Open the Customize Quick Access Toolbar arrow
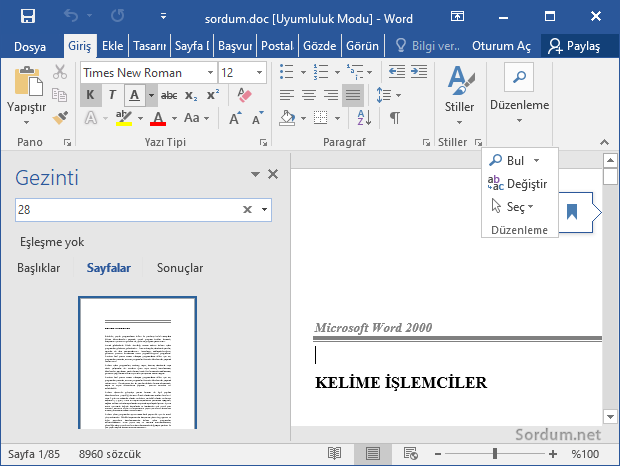 [x=163, y=16]
